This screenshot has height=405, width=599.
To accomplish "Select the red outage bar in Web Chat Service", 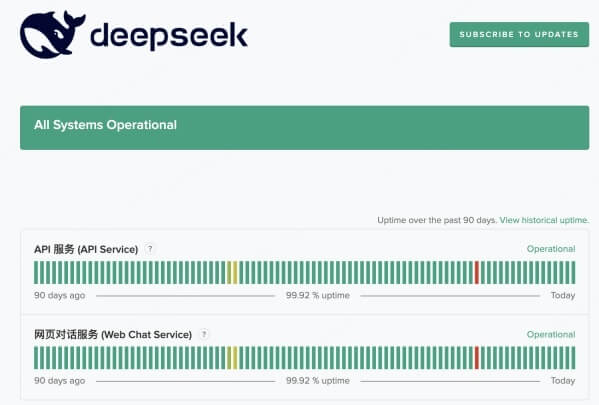I will click(x=476, y=358).
